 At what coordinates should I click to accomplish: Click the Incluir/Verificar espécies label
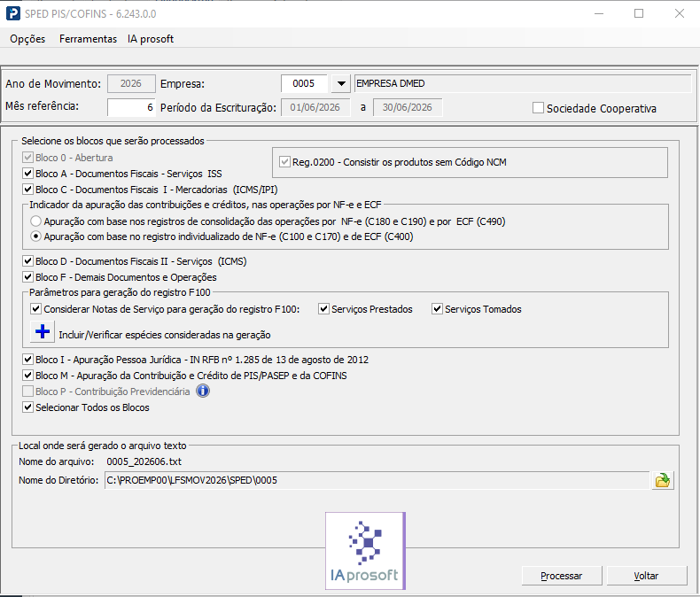tap(165, 335)
